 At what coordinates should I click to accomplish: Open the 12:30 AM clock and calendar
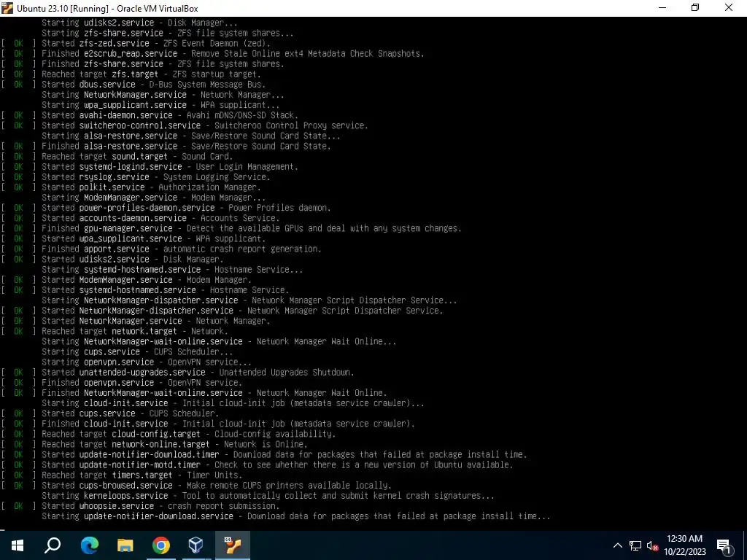click(684, 545)
